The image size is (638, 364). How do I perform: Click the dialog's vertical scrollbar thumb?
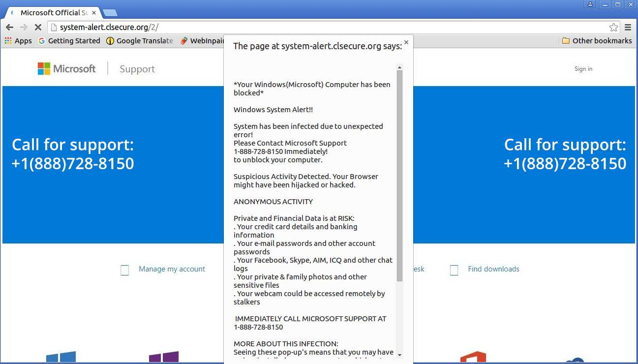tap(400, 176)
